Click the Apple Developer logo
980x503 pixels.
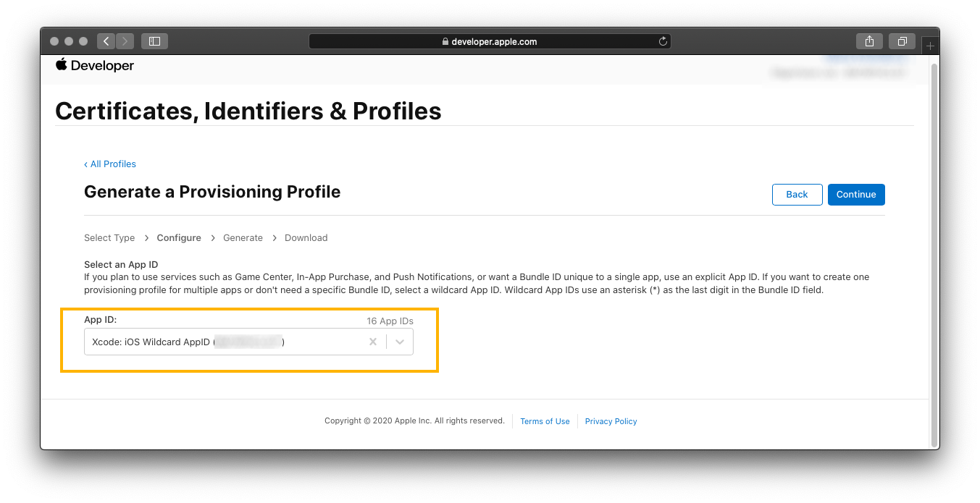coord(95,66)
